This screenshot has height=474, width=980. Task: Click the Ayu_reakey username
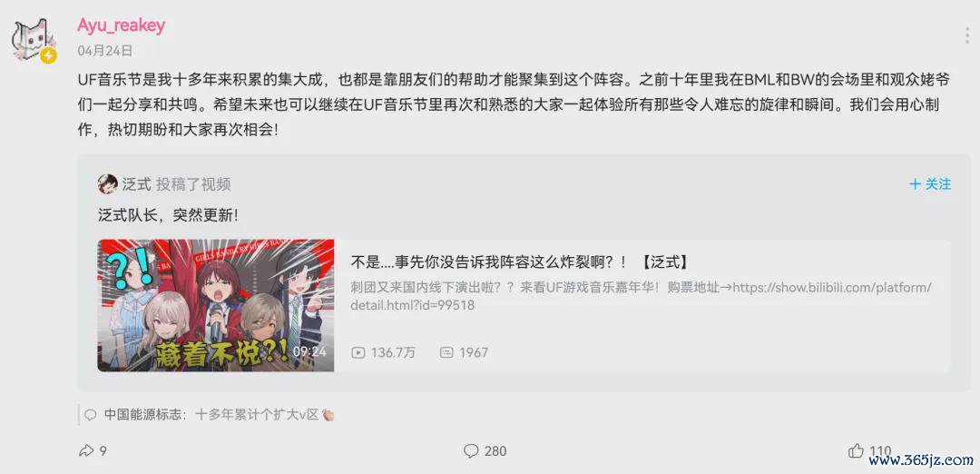121,25
